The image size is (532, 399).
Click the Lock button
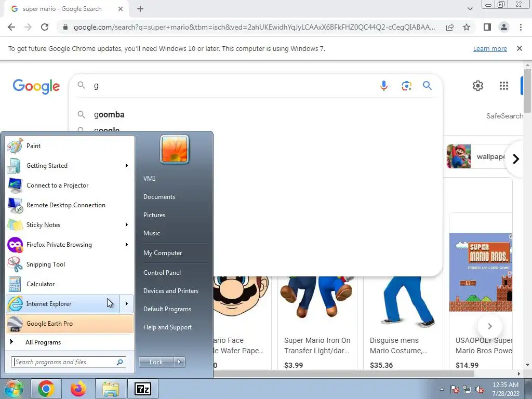point(156,362)
